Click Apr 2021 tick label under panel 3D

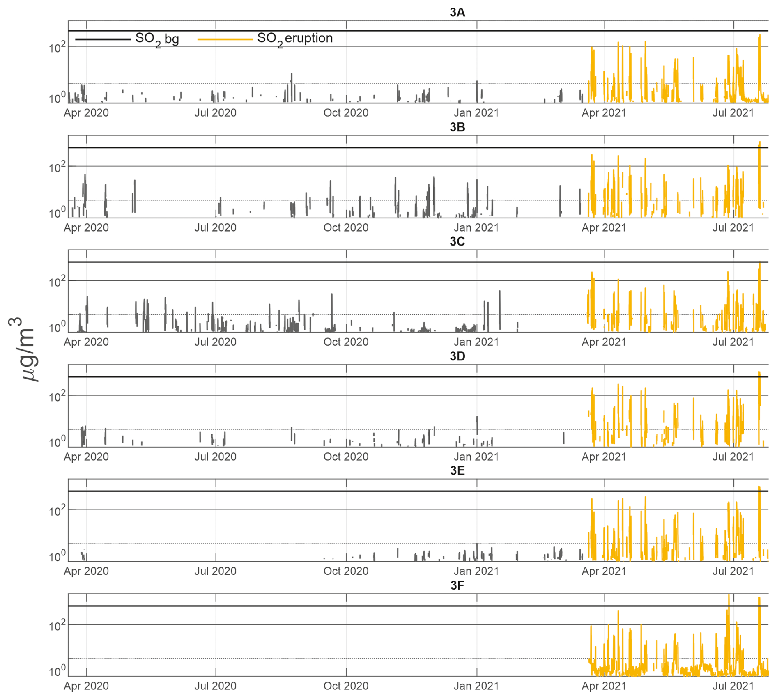[x=604, y=457]
